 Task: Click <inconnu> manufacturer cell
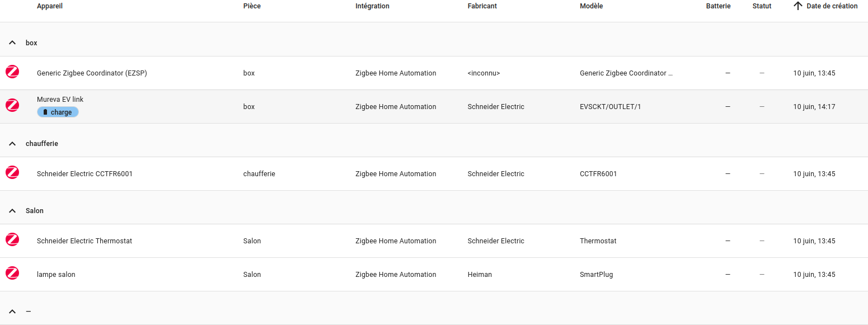[x=484, y=73]
